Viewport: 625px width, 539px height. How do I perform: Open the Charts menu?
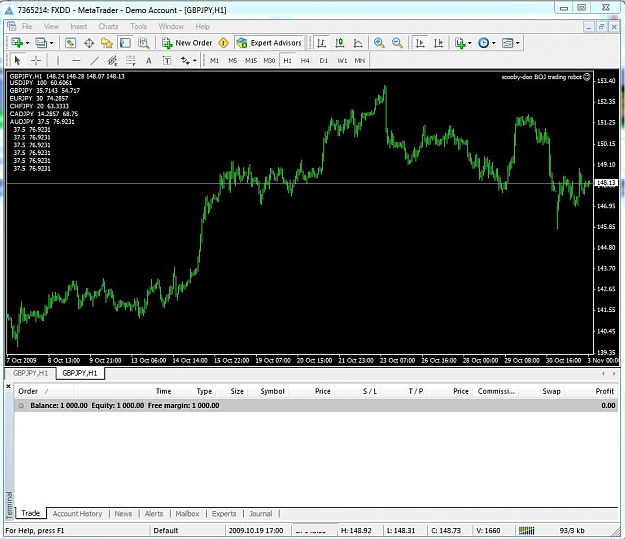click(x=108, y=26)
